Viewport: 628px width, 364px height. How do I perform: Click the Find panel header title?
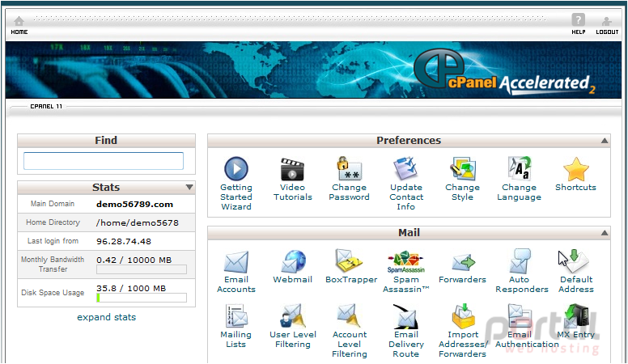106,141
